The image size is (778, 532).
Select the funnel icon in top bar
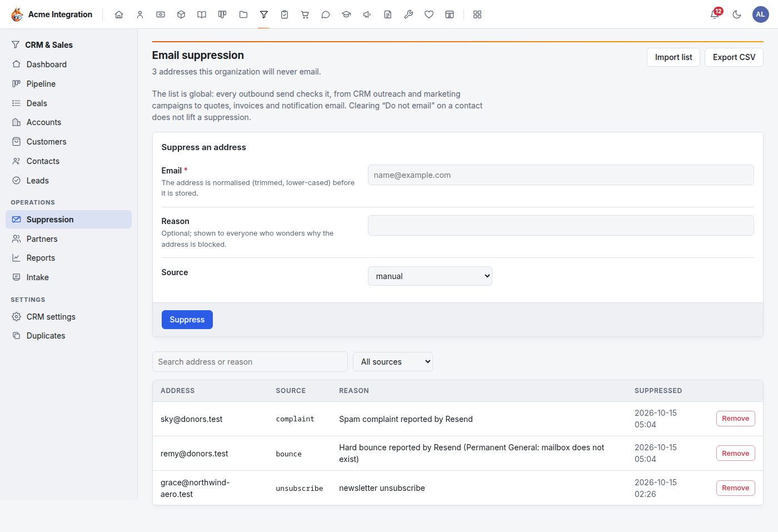point(264,14)
